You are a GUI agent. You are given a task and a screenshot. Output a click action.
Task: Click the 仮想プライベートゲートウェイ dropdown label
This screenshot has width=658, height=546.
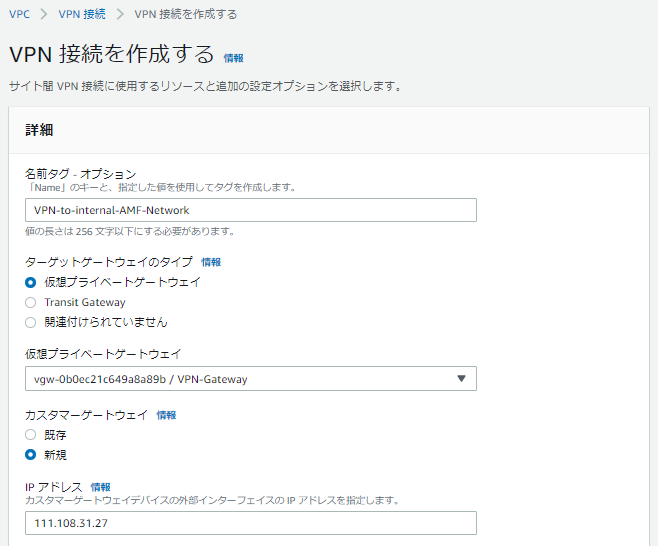tap(102, 354)
